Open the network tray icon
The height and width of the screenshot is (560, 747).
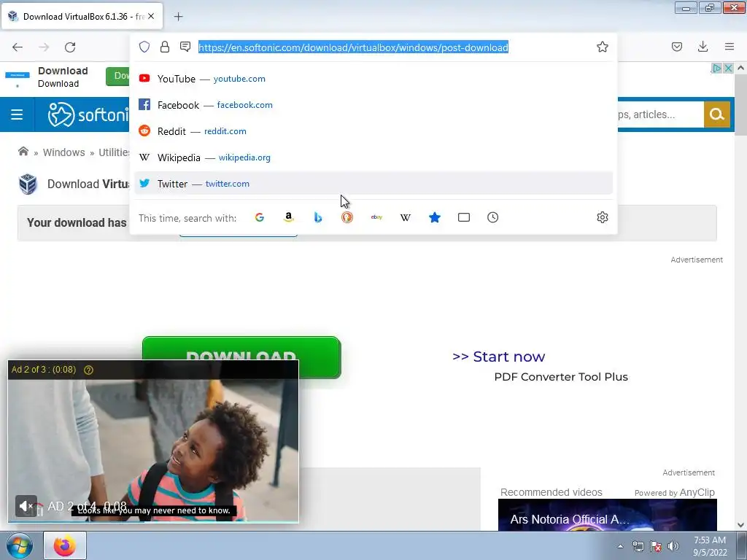(638, 546)
